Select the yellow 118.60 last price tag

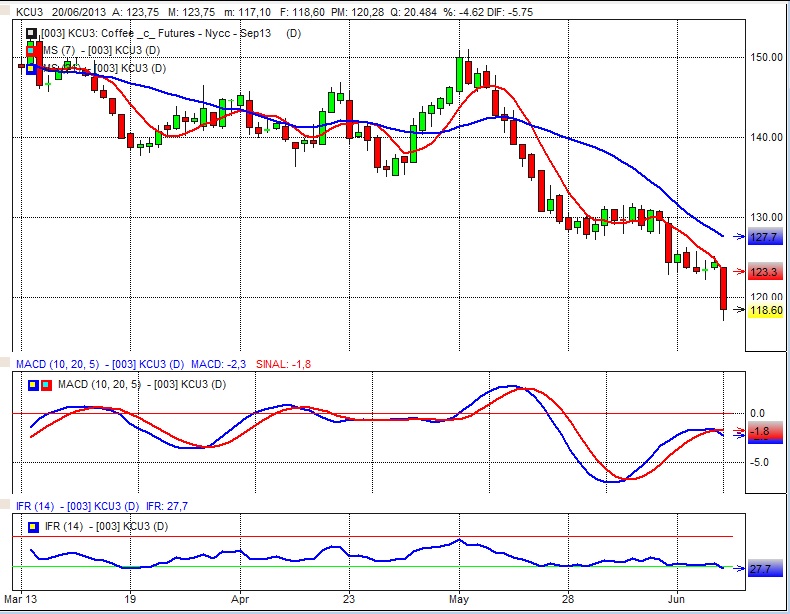pyautogui.click(x=766, y=311)
